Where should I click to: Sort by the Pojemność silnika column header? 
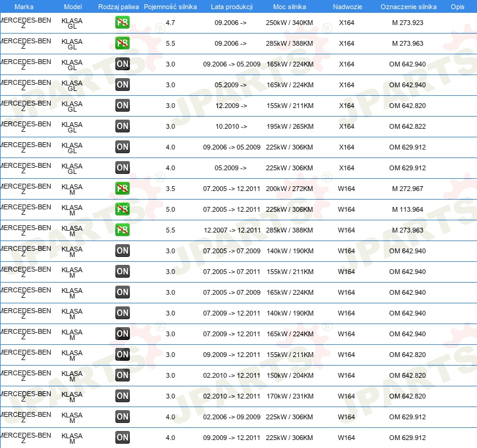coord(170,6)
